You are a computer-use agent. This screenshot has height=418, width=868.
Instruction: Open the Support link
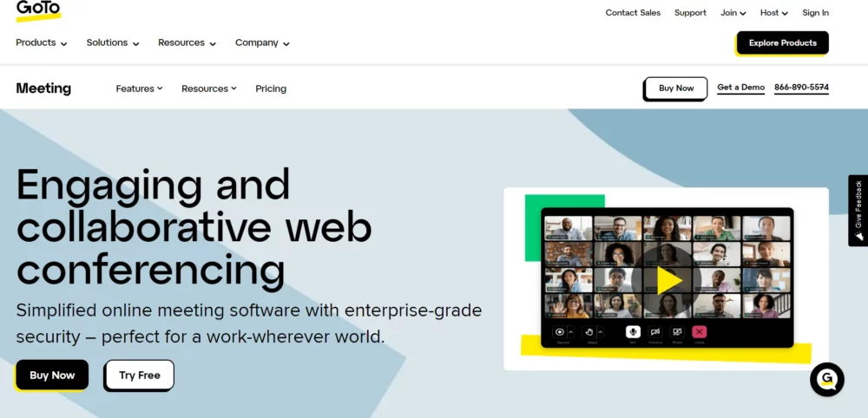point(690,13)
